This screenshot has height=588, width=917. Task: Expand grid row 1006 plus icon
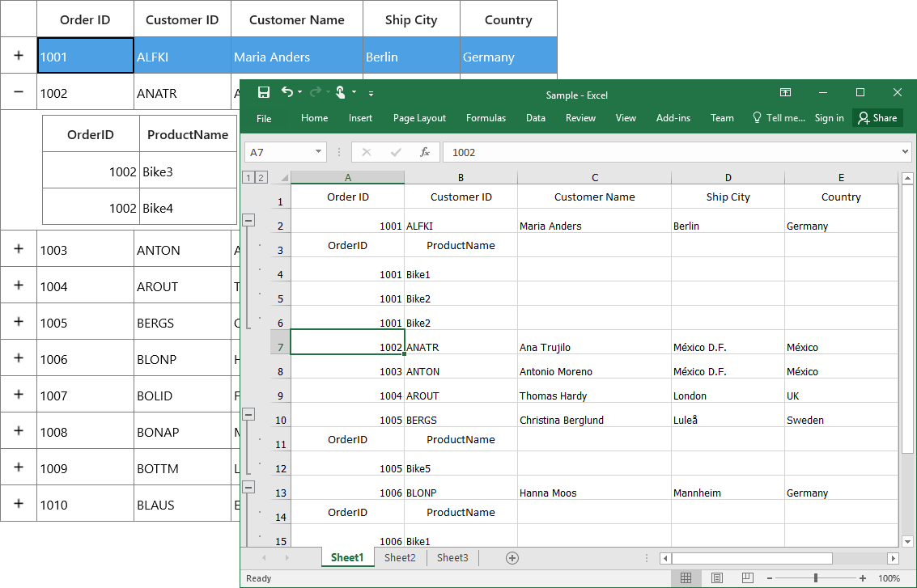point(19,357)
